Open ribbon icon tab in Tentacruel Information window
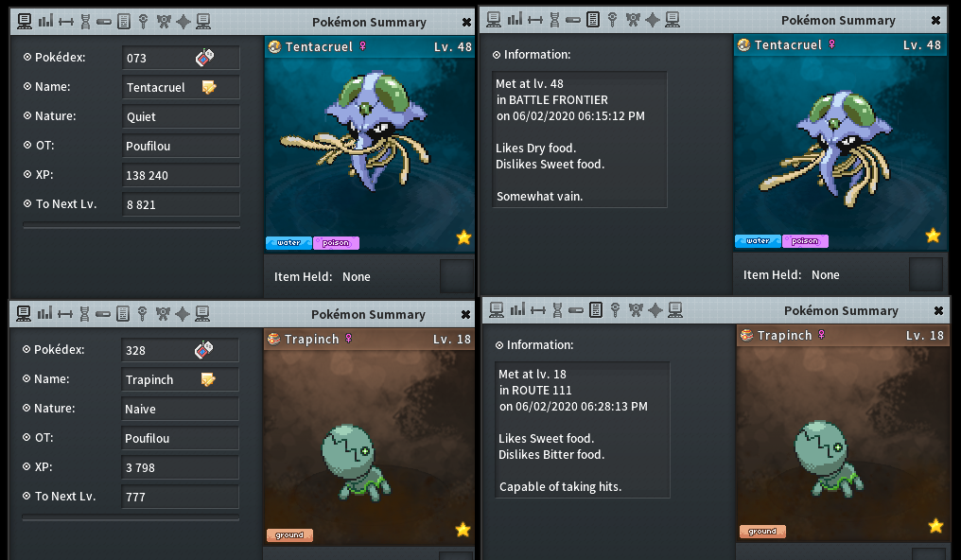 tap(633, 20)
